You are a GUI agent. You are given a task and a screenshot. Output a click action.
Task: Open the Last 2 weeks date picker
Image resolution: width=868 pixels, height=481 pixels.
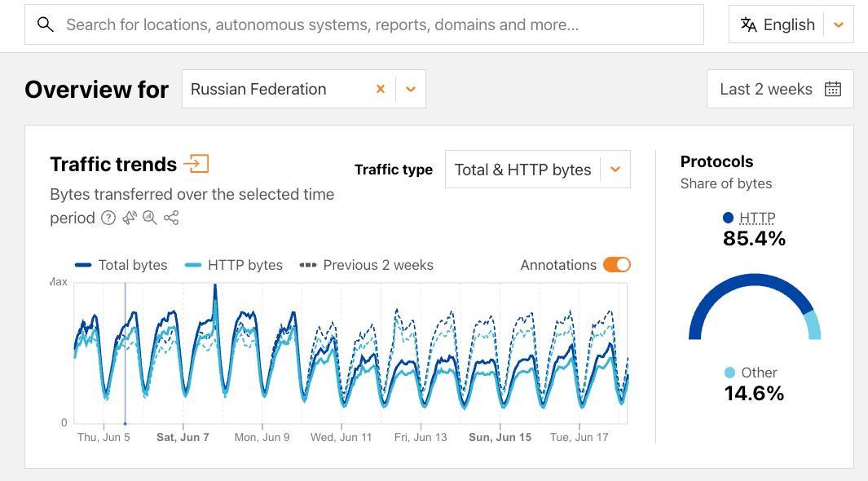pyautogui.click(x=780, y=89)
